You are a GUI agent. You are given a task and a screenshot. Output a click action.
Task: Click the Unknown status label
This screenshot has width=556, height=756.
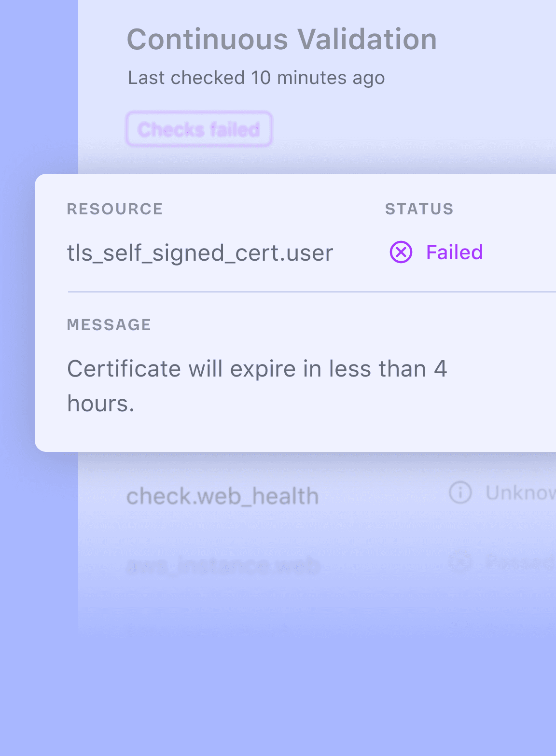tap(520, 493)
